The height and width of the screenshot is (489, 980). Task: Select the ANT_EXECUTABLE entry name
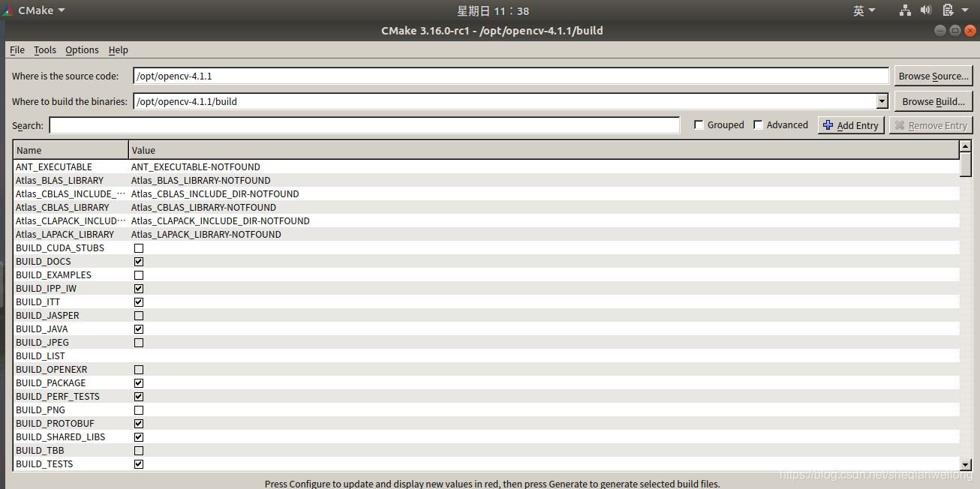click(54, 167)
